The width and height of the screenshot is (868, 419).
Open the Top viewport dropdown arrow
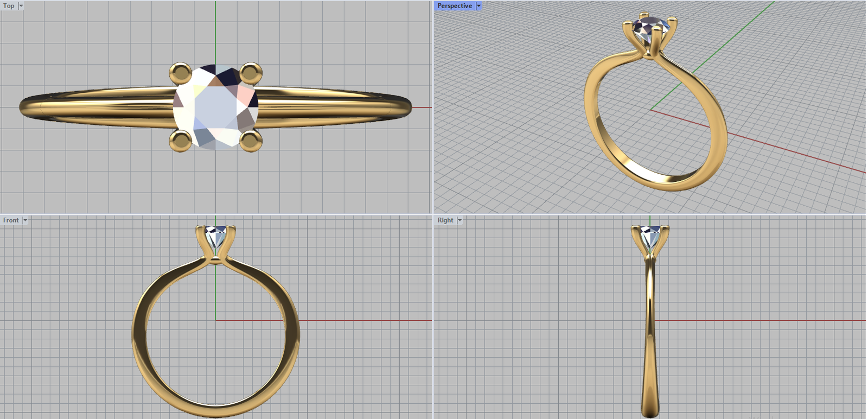click(21, 6)
